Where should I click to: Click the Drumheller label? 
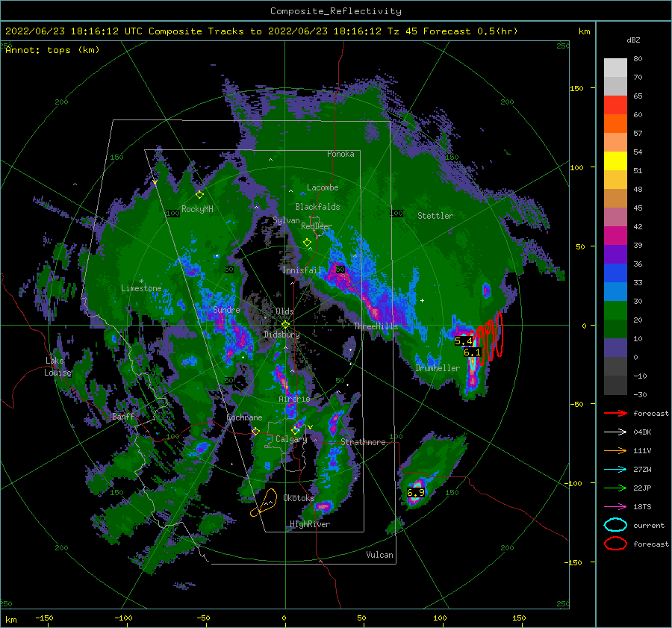pyautogui.click(x=438, y=368)
